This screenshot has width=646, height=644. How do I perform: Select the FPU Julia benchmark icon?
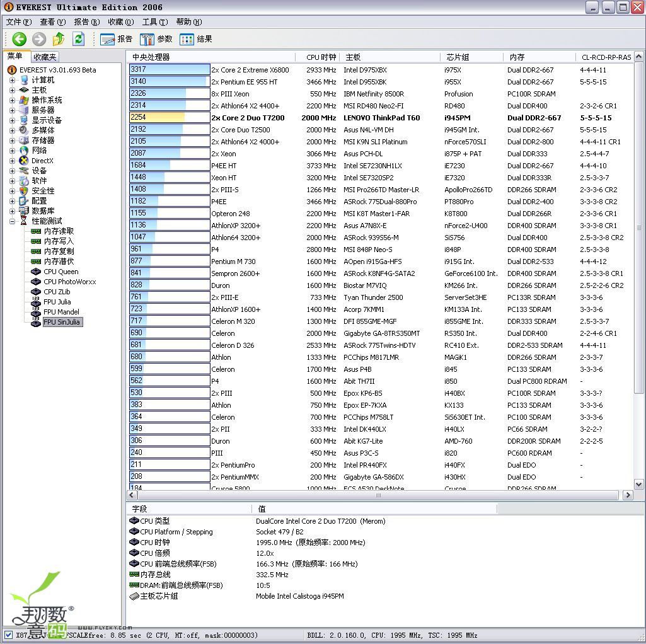click(36, 302)
